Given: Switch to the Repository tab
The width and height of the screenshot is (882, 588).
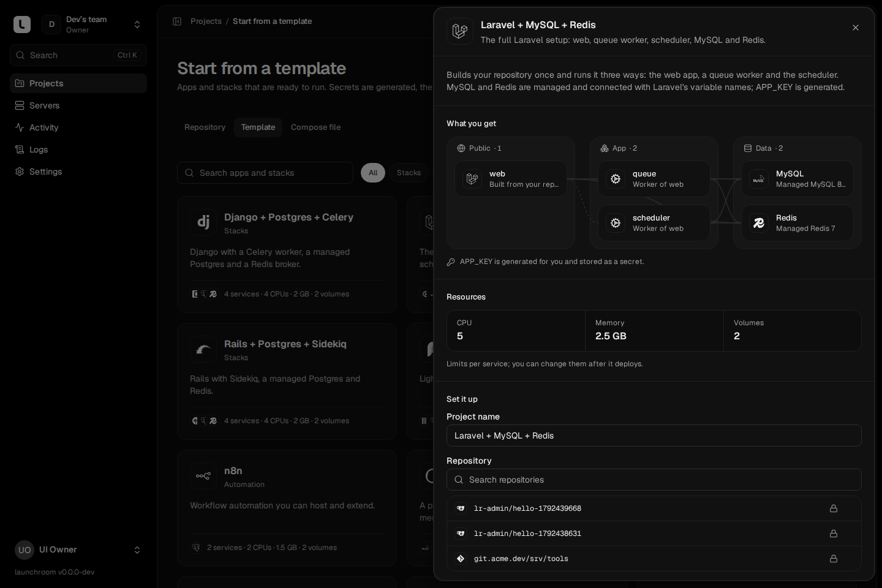Looking at the screenshot, I should tap(205, 127).
